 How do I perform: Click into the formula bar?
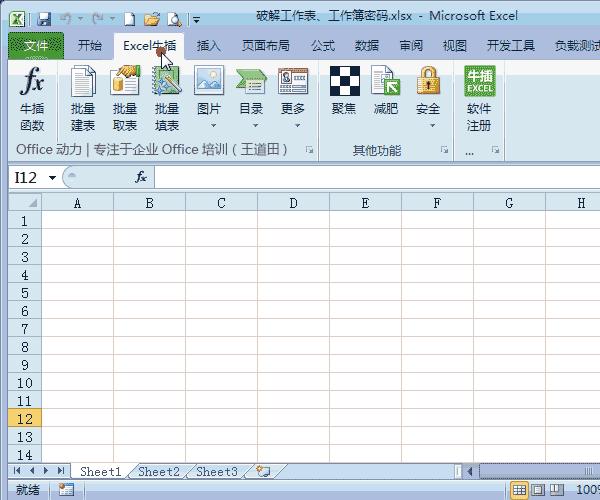coord(377,178)
